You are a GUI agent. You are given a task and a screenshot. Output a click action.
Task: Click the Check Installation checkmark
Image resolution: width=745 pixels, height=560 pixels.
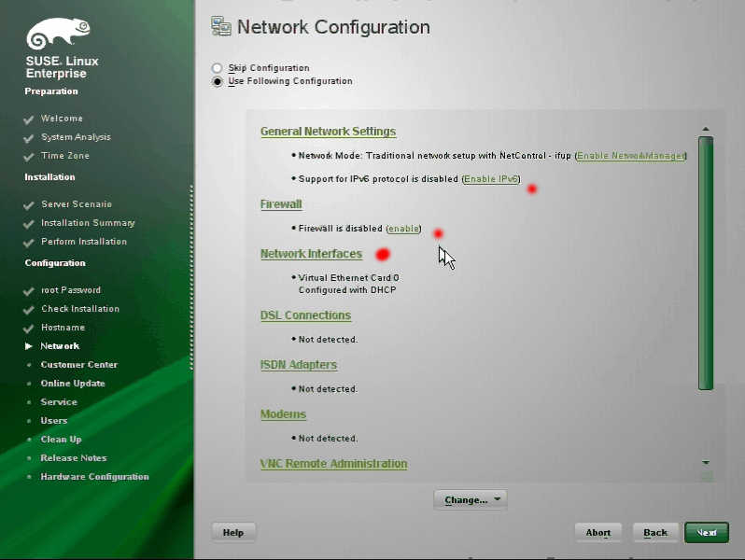coord(29,310)
